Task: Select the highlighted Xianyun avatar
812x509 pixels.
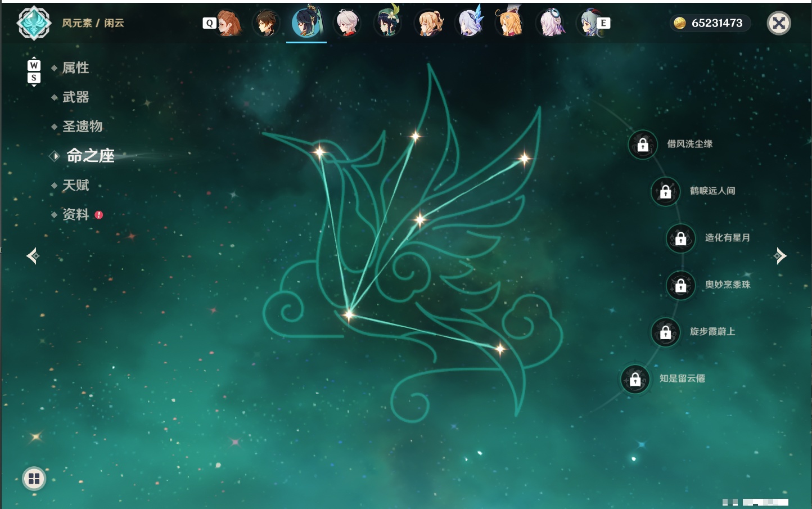Action: tap(306, 22)
